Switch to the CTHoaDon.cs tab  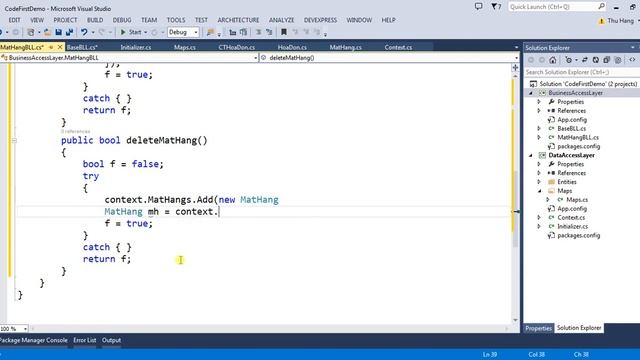pos(237,47)
